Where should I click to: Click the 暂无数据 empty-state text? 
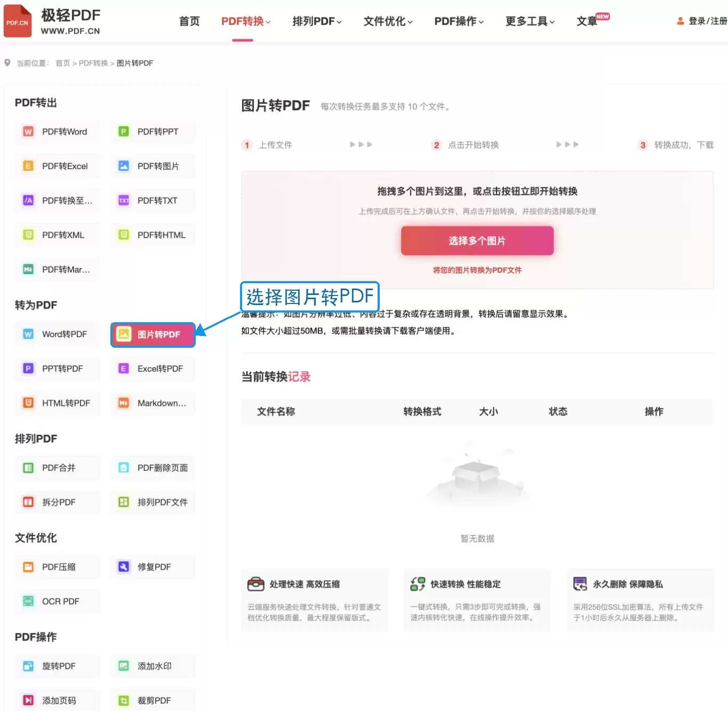point(477,539)
